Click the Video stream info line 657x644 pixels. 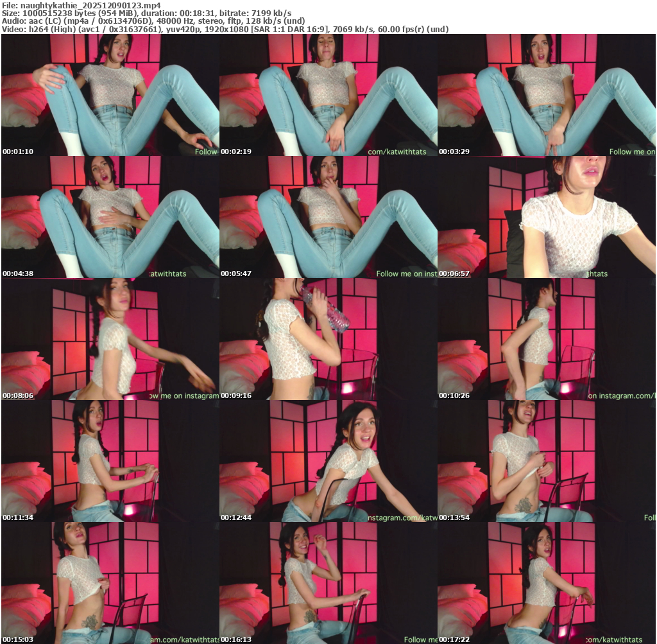[x=225, y=30]
